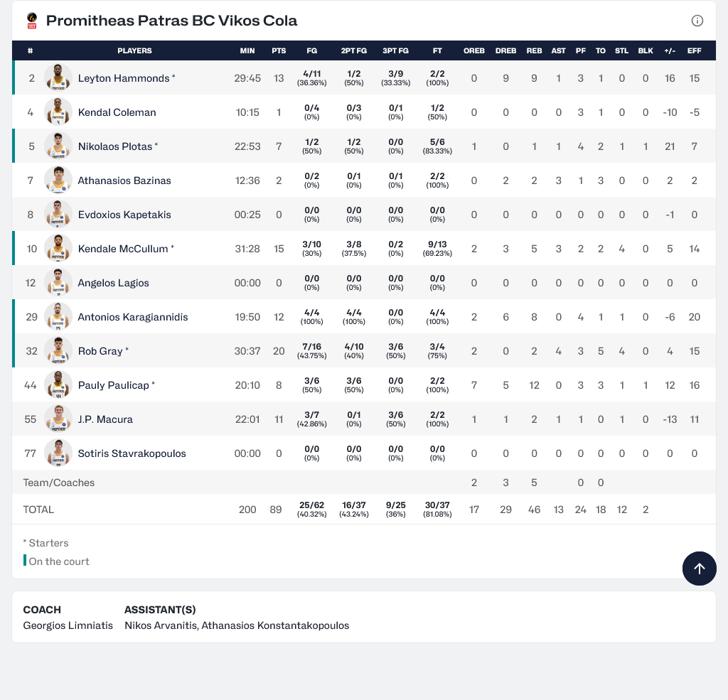This screenshot has width=728, height=700.
Task: Click the REB column header
Action: tap(534, 50)
